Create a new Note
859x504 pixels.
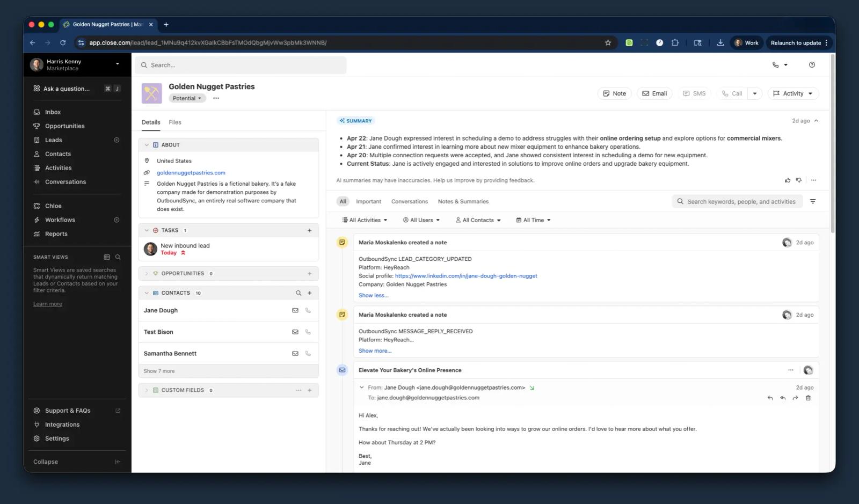pos(614,93)
